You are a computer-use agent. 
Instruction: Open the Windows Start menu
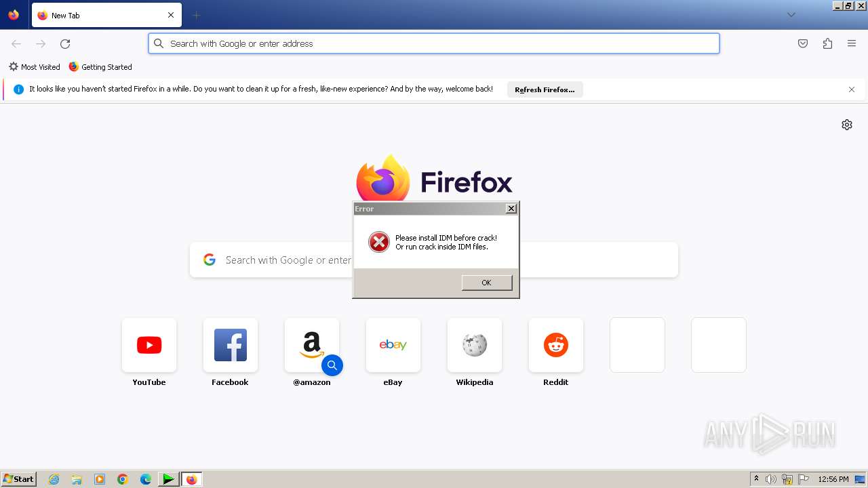click(x=19, y=479)
